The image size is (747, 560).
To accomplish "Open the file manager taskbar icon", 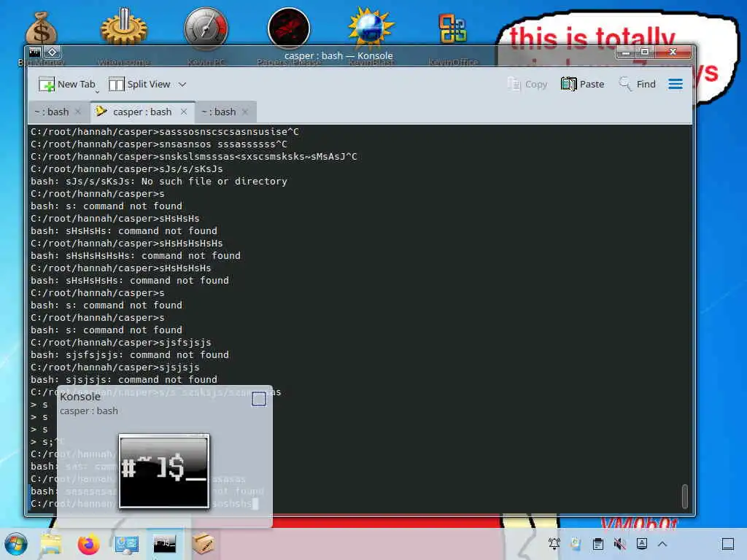I will click(x=50, y=544).
